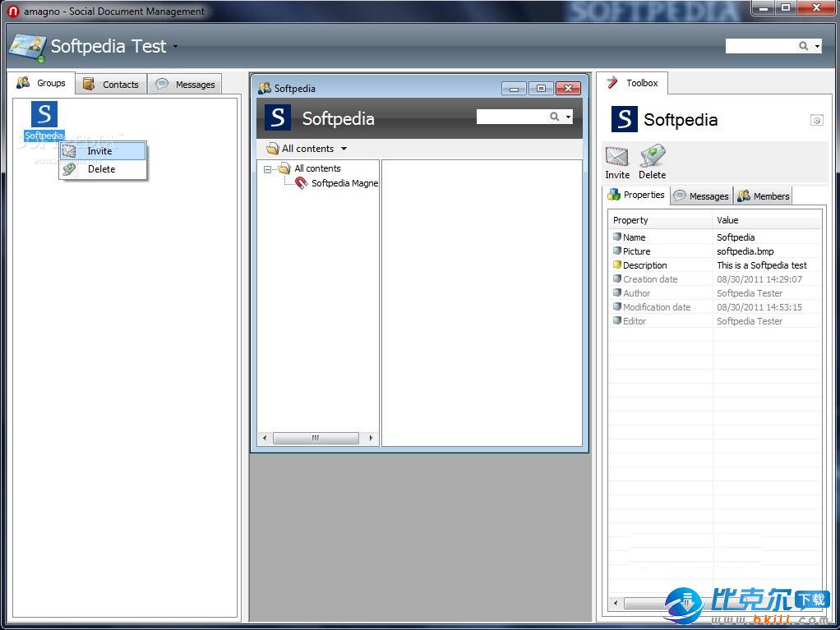The height and width of the screenshot is (630, 840).
Task: Expand the Softpedia Test title dropdown arrow
Action: 175,47
